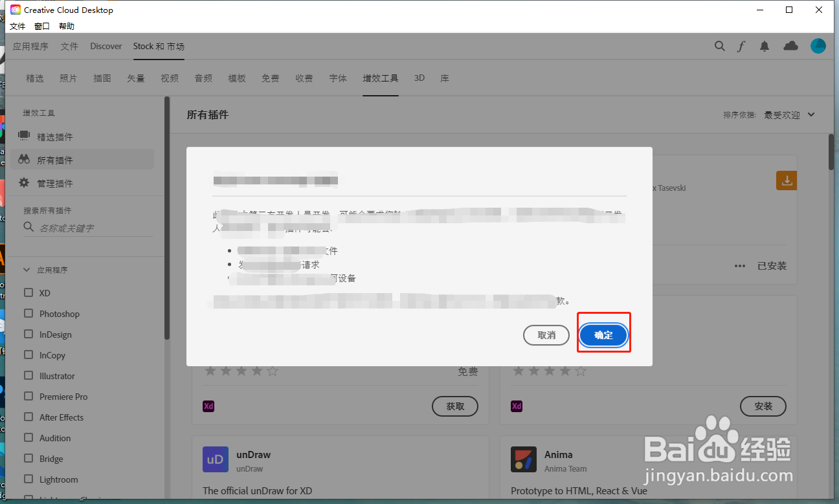Click the 获取 button
Screen dimensions: 839x504
coord(455,406)
